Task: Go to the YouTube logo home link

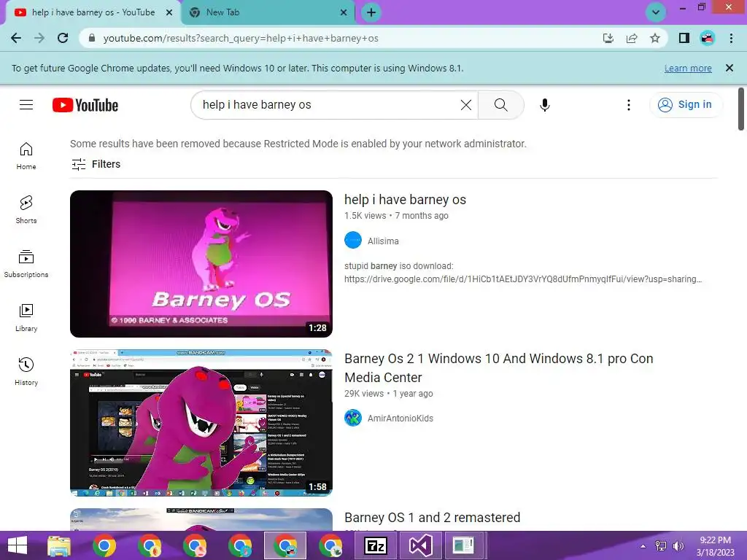Action: 85,105
